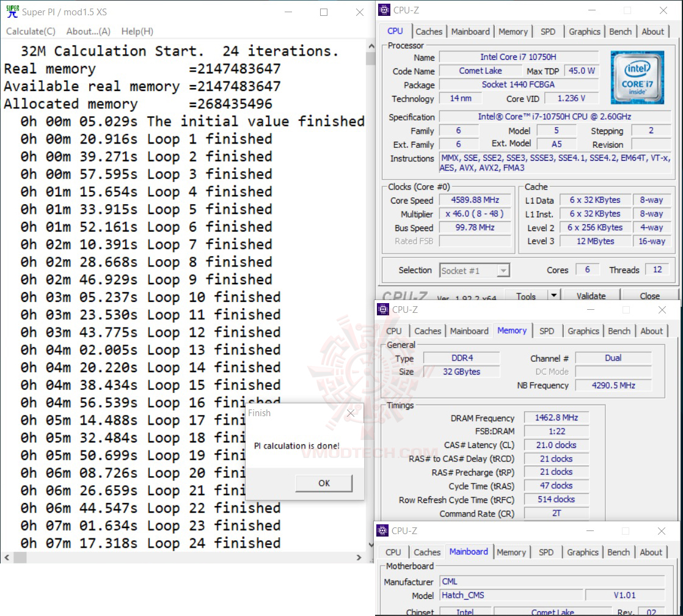Open the About menu in Super PI
Image resolution: width=683 pixels, height=616 pixels.
click(88, 31)
